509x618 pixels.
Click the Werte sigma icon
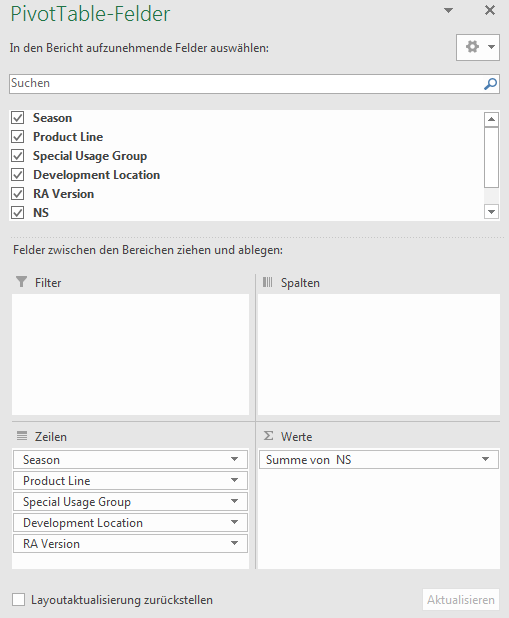268,436
